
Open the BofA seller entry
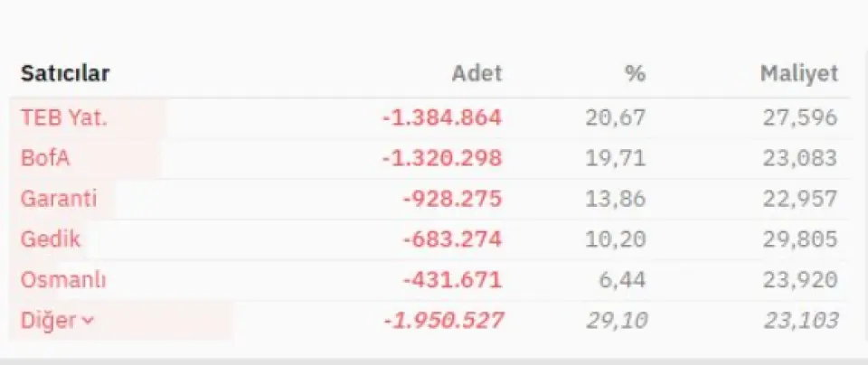point(45,158)
